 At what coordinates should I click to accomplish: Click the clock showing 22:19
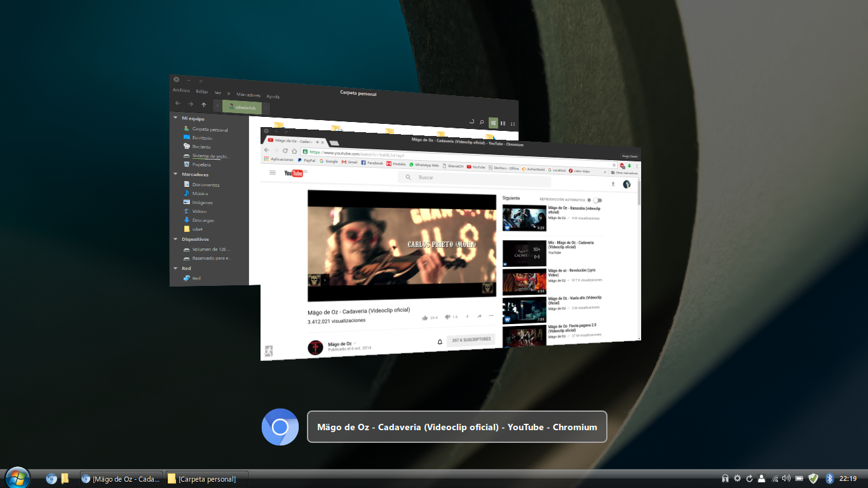click(848, 478)
